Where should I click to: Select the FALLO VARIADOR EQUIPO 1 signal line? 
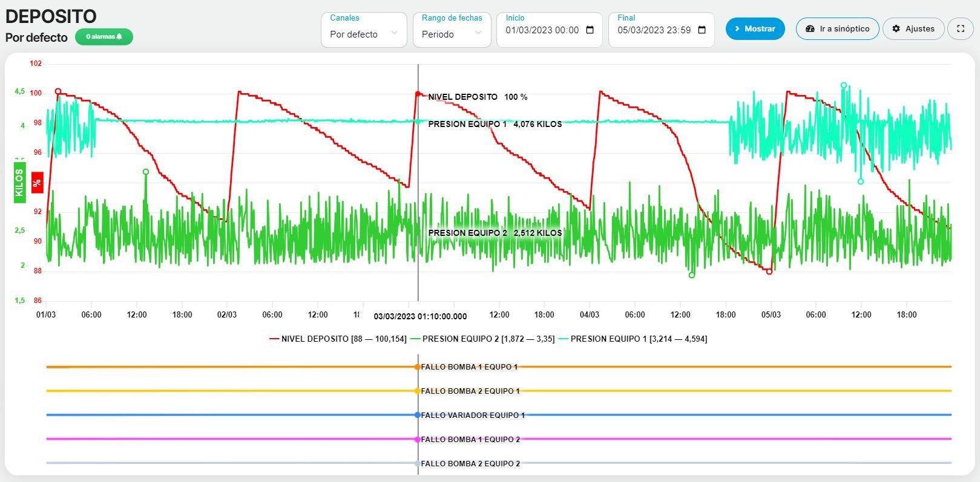pyautogui.click(x=499, y=415)
